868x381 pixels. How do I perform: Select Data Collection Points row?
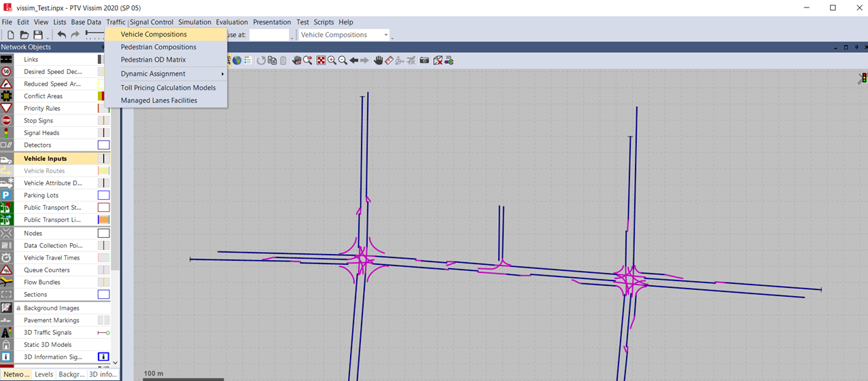point(55,246)
